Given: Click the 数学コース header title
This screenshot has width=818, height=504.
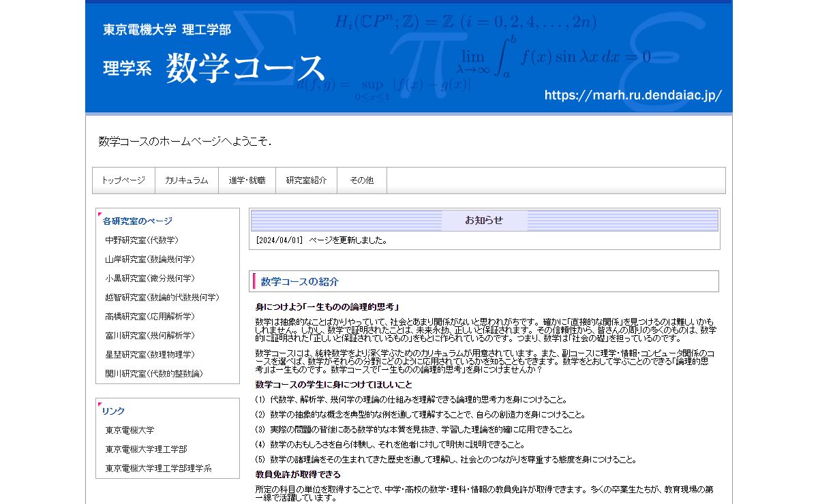Looking at the screenshot, I should click(x=245, y=68).
